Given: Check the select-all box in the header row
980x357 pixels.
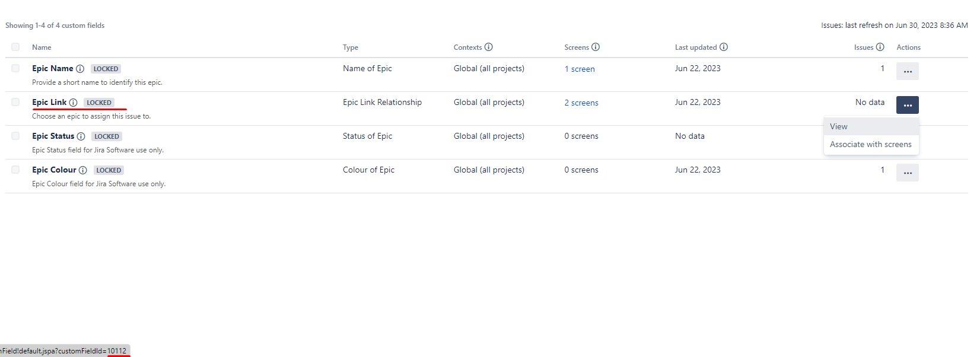Looking at the screenshot, I should coord(15,47).
